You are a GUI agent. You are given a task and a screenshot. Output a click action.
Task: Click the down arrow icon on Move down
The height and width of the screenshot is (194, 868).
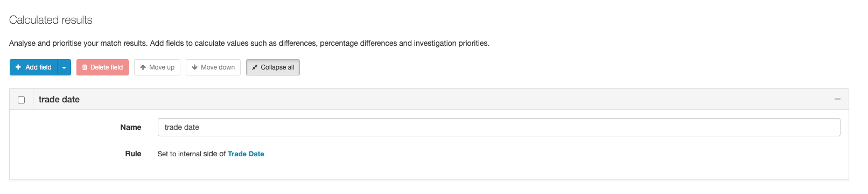pyautogui.click(x=194, y=67)
